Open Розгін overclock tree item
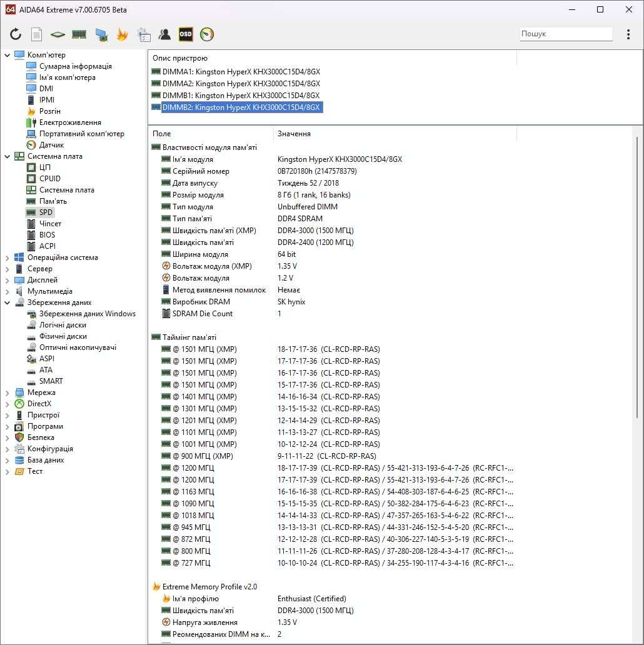The height and width of the screenshot is (645, 644). (50, 111)
